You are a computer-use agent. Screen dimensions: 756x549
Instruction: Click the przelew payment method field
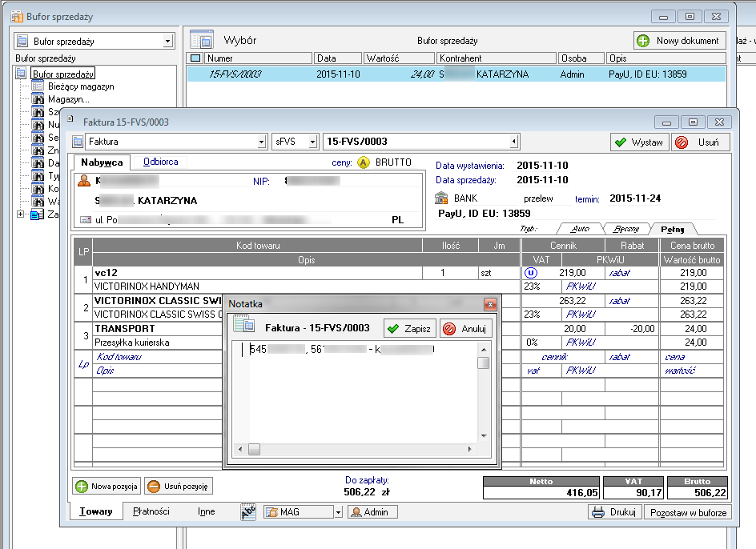538,198
